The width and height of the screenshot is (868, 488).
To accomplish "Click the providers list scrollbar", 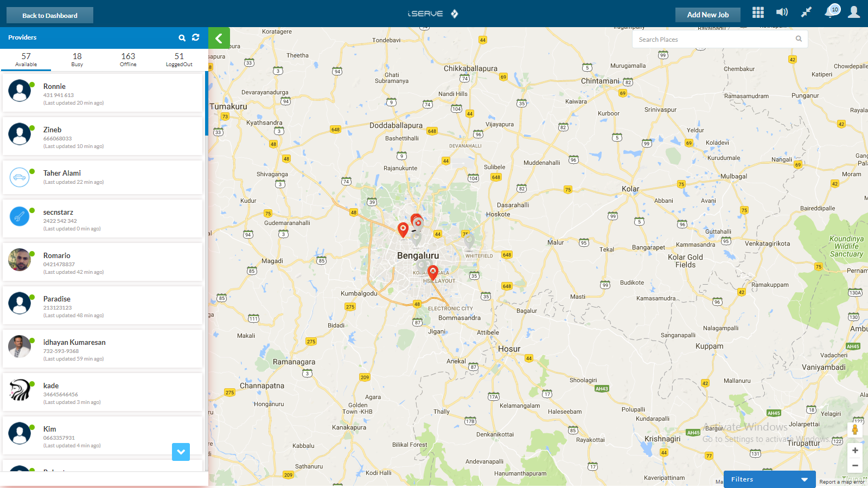I will (206, 103).
